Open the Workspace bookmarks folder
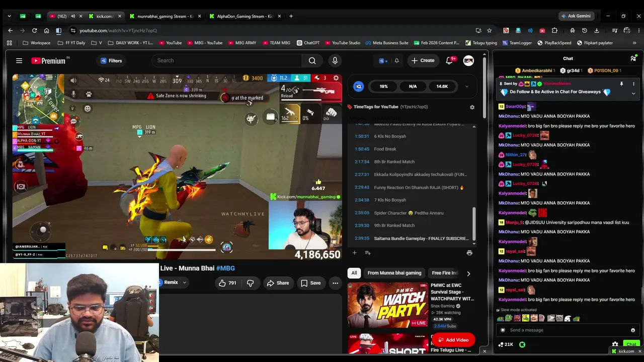The image size is (644, 362). (x=36, y=43)
